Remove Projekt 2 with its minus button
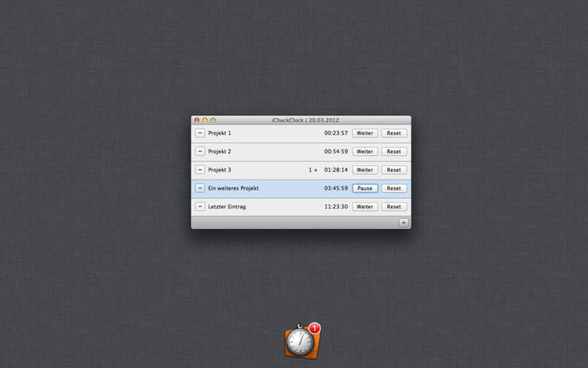Screen dimensions: 588x368 coord(200,152)
